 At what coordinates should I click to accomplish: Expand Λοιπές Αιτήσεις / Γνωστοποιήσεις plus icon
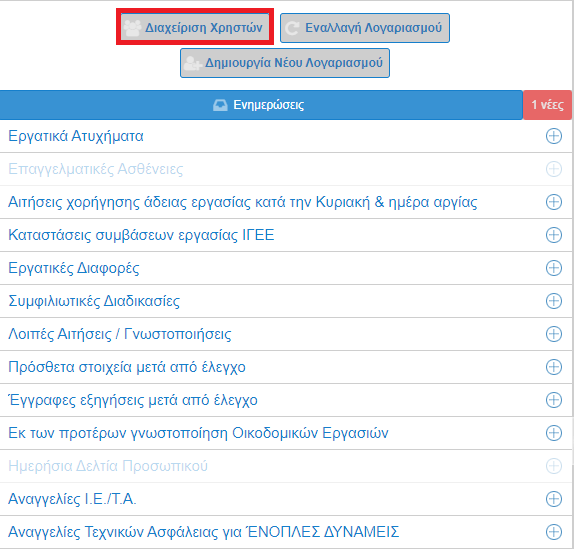pyautogui.click(x=554, y=334)
